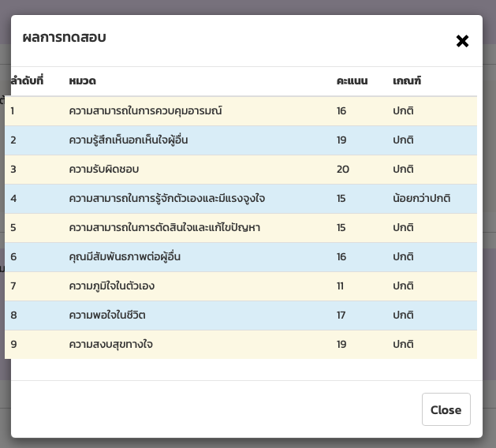Screen dimensions: 496x448
Task: Click the น้อยกว่าปกติ criterion cell
Action: coord(421,198)
